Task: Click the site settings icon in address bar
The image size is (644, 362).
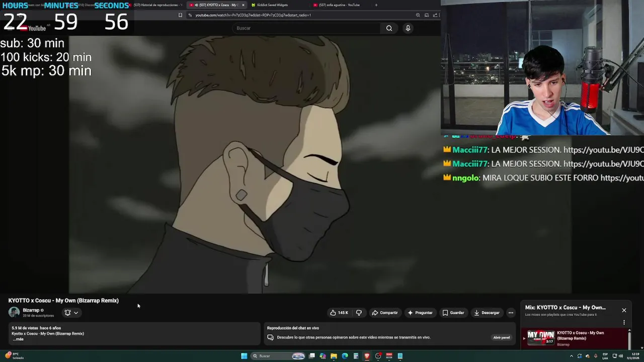Action: (x=190, y=15)
